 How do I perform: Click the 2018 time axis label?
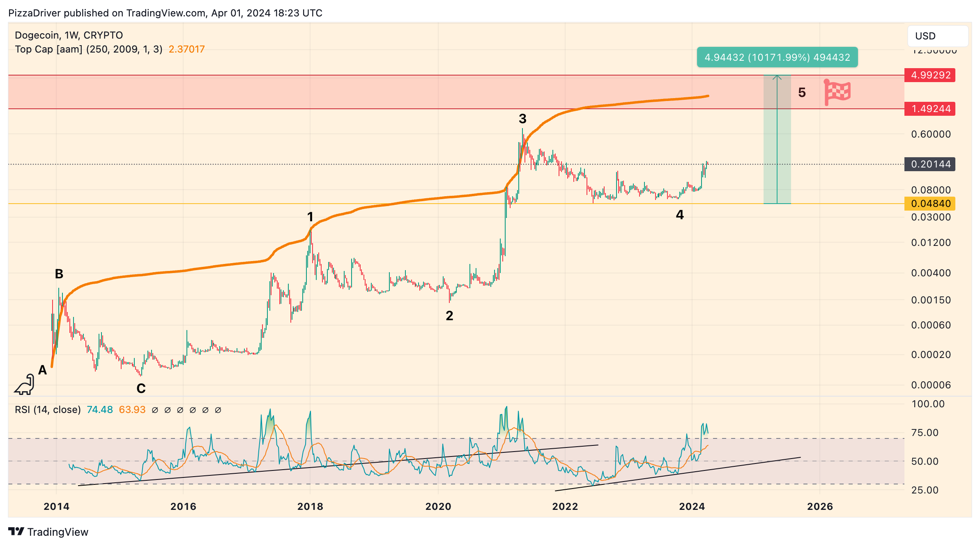click(x=311, y=507)
